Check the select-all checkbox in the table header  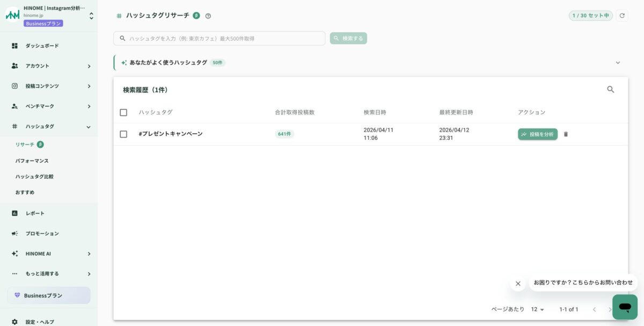(123, 112)
